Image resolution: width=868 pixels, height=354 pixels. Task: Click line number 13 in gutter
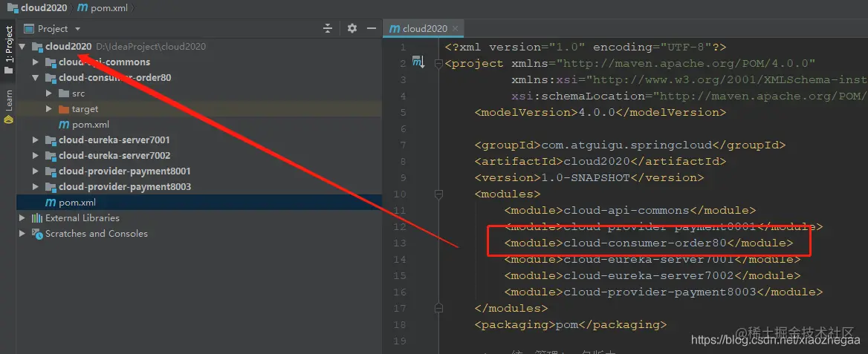click(400, 243)
